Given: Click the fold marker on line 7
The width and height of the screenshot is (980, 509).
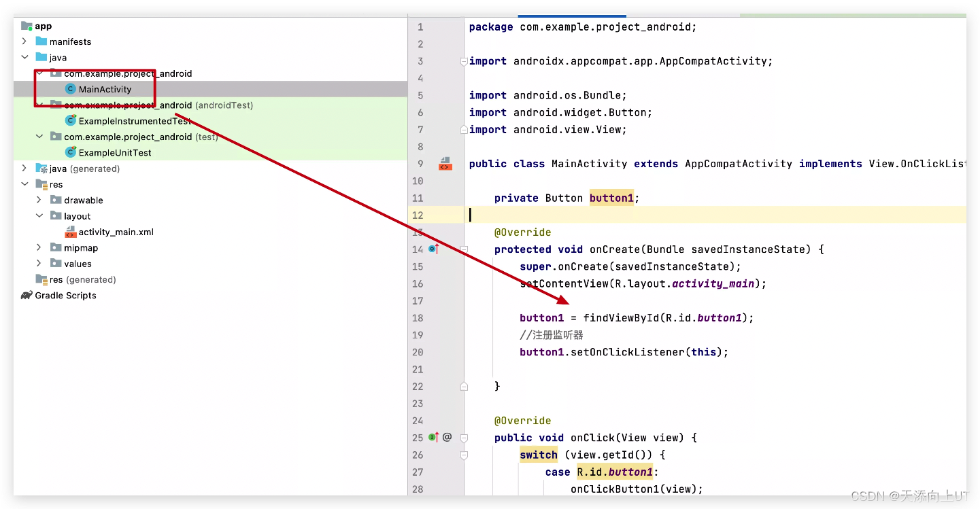Looking at the screenshot, I should (x=464, y=129).
